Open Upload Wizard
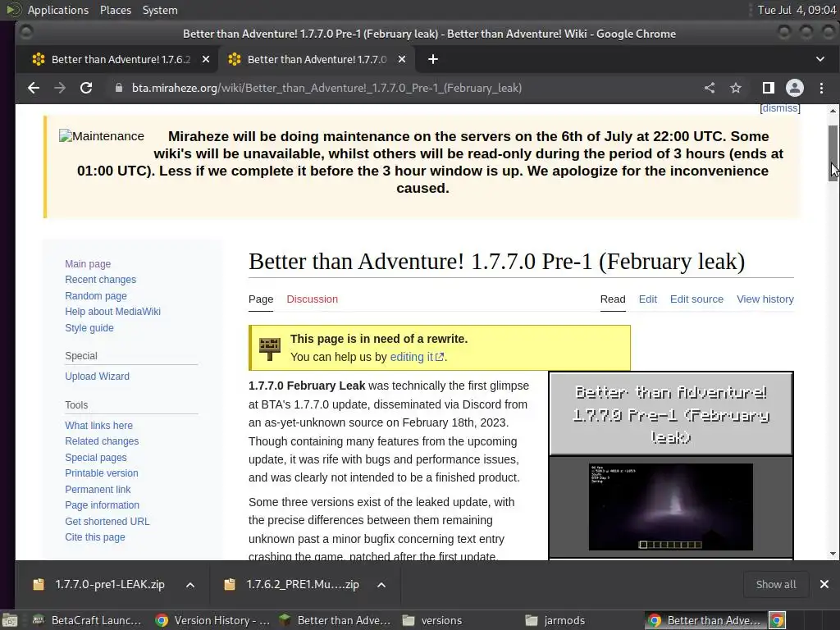840x630 pixels. coord(97,376)
